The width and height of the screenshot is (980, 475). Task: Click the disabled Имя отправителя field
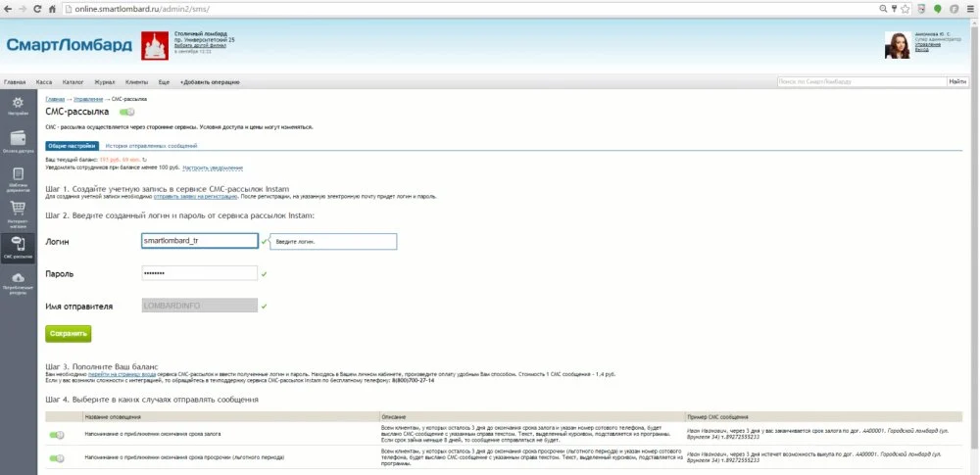coord(200,306)
